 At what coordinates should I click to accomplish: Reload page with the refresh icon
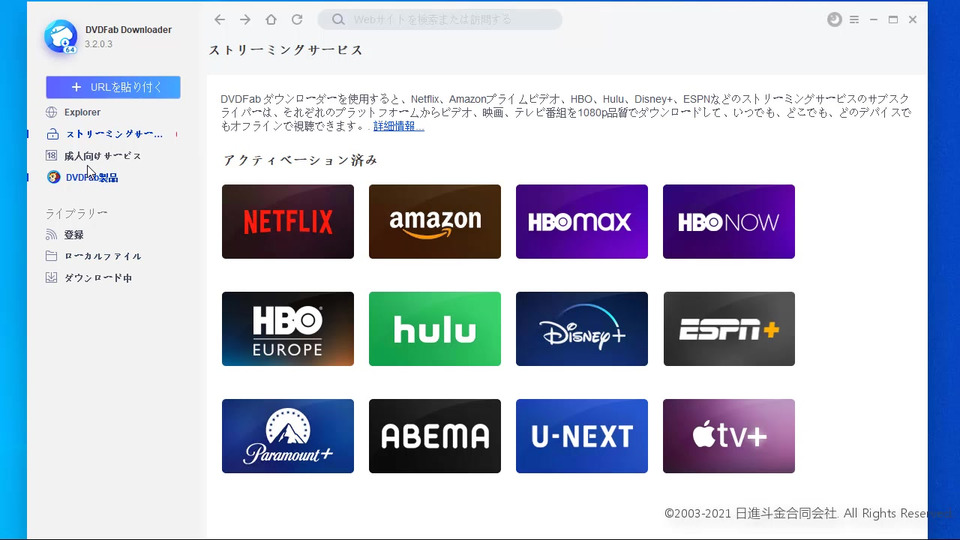[x=297, y=20]
